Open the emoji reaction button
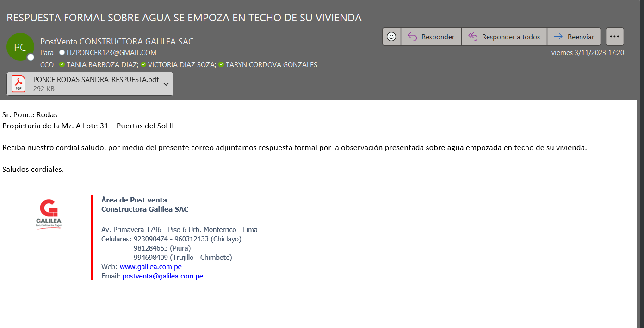The width and height of the screenshot is (644, 328). tap(391, 37)
